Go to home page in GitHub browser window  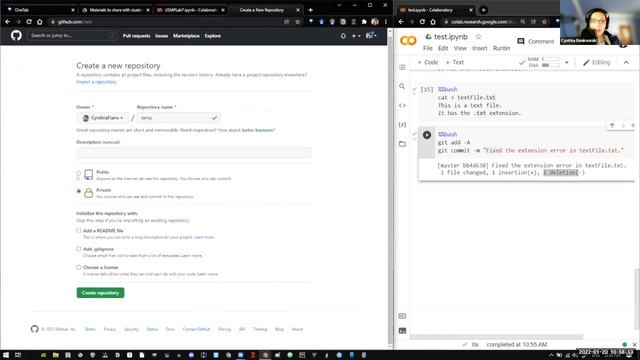click(x=40, y=22)
